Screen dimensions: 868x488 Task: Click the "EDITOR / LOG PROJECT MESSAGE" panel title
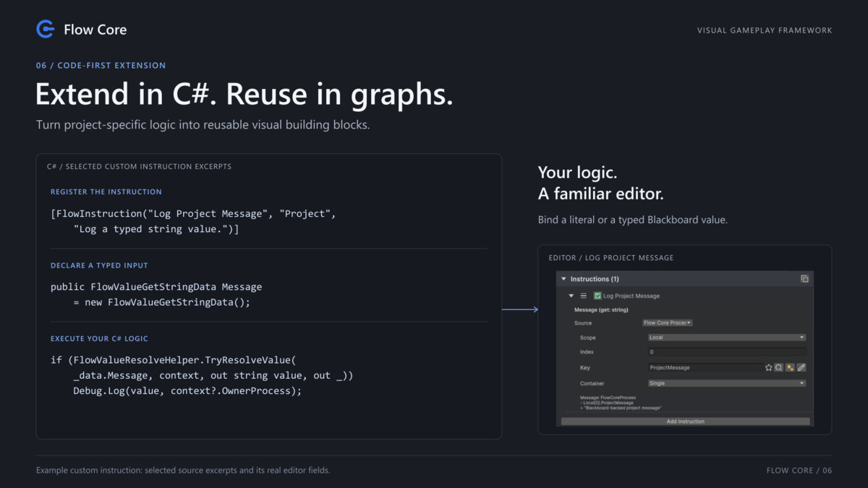coord(611,257)
